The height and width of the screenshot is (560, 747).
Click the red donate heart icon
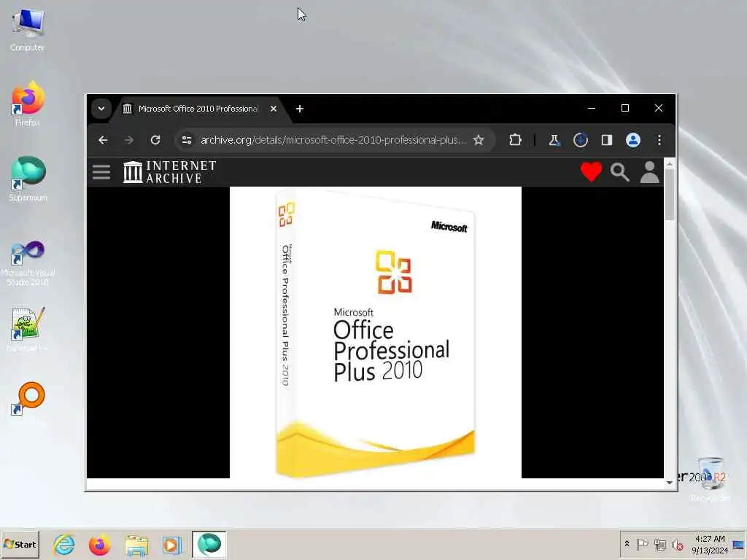[x=591, y=172]
